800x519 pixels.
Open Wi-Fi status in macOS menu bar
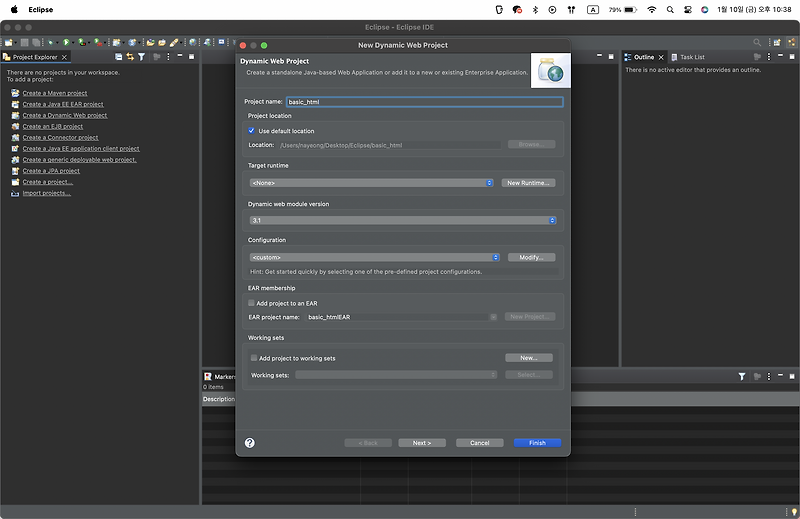coord(652,9)
